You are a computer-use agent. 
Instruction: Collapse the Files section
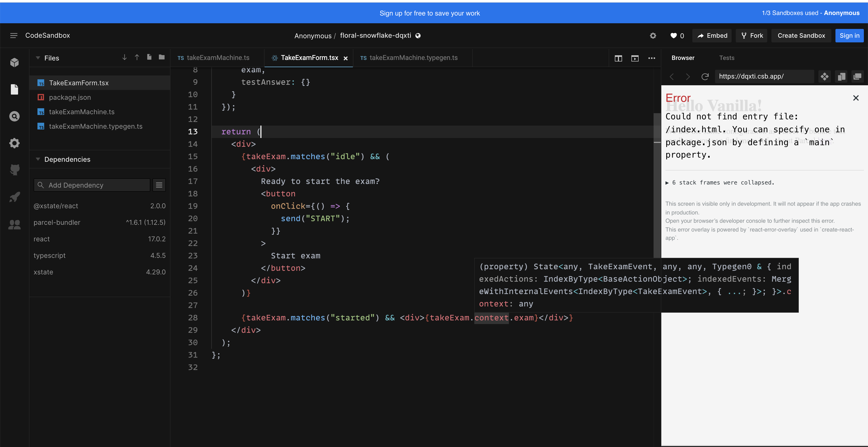point(38,58)
